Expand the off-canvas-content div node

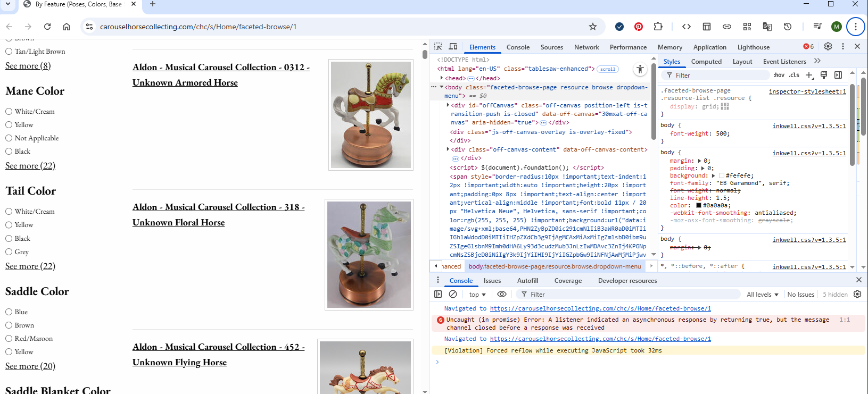click(448, 149)
